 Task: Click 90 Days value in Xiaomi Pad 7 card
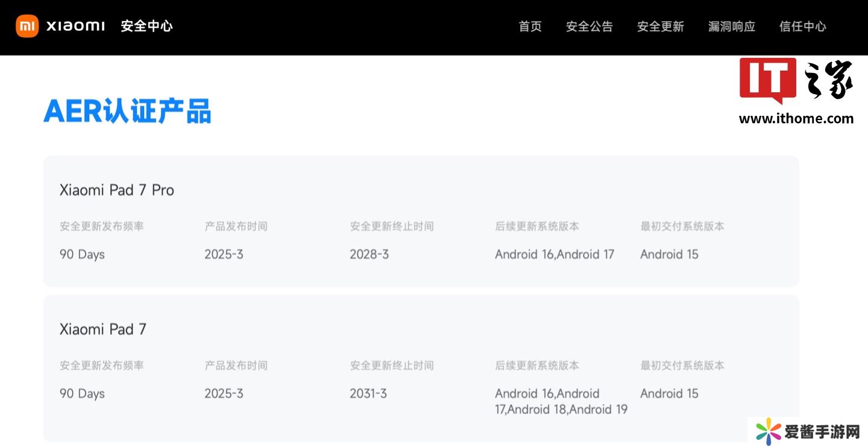pyautogui.click(x=82, y=394)
